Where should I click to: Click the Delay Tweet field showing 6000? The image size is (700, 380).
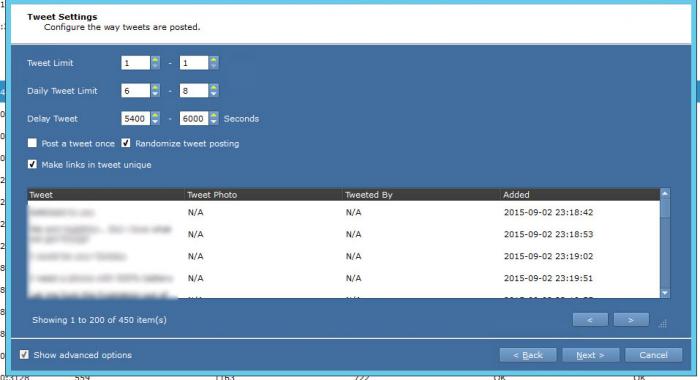pos(194,118)
